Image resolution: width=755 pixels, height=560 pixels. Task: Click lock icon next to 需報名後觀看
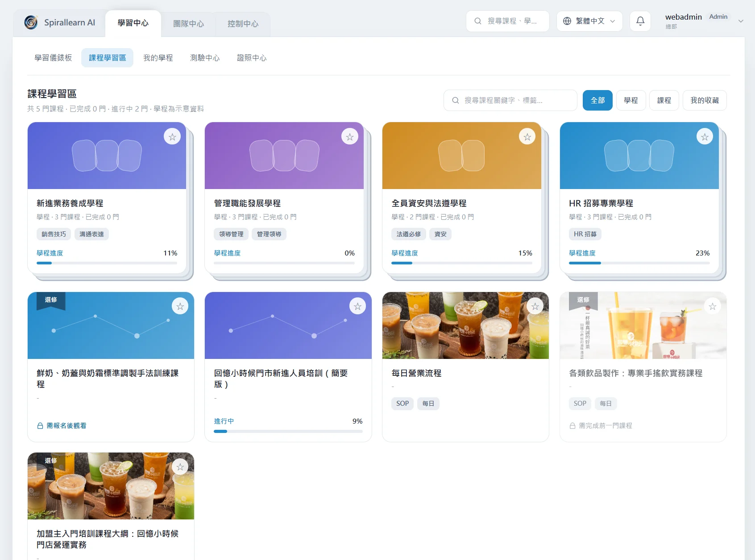40,426
